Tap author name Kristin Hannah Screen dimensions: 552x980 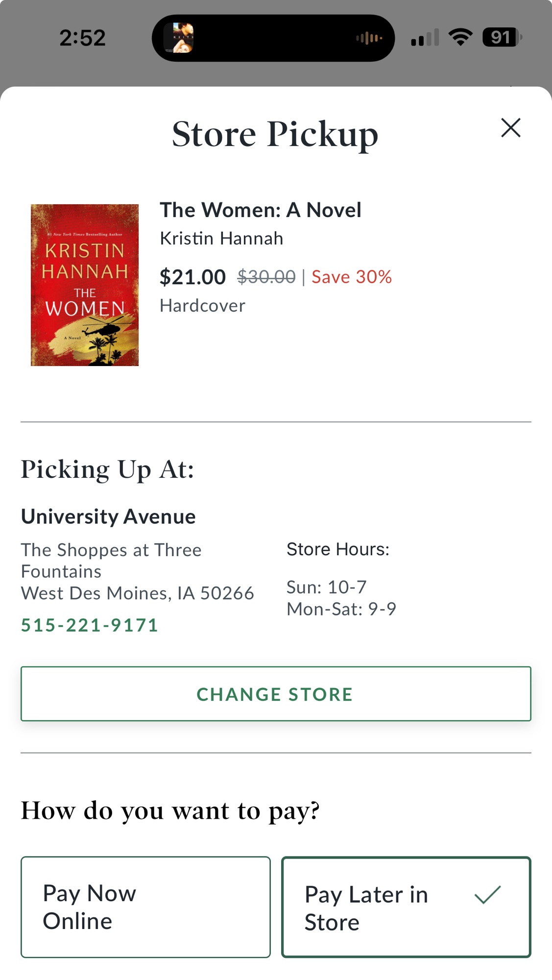(221, 239)
